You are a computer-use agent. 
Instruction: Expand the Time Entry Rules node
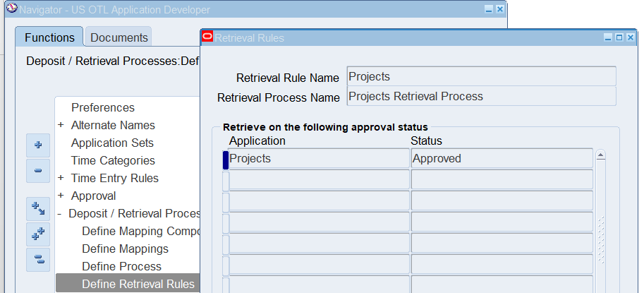pyautogui.click(x=61, y=179)
